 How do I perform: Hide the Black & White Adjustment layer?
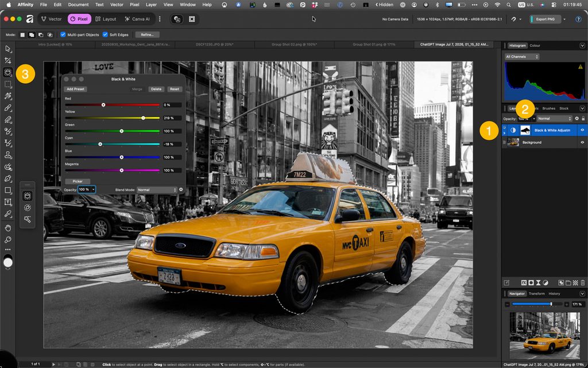[582, 131]
